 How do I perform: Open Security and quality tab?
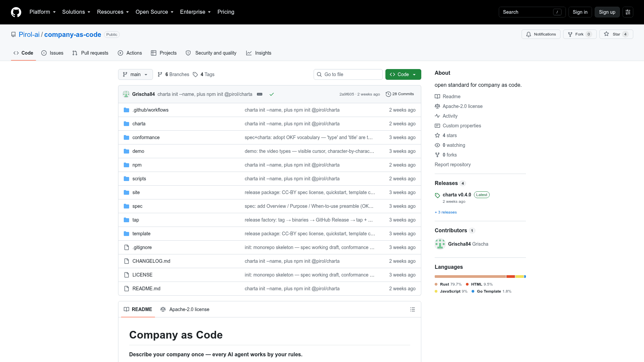click(x=211, y=53)
